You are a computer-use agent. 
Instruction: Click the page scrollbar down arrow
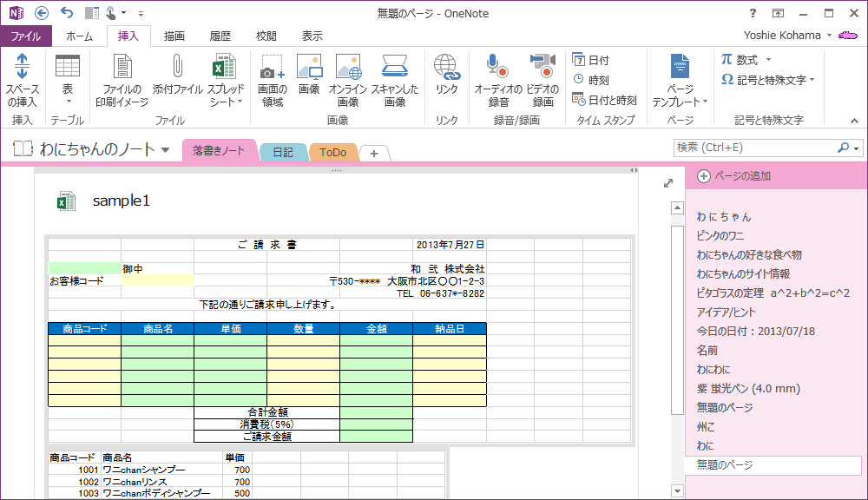(677, 490)
